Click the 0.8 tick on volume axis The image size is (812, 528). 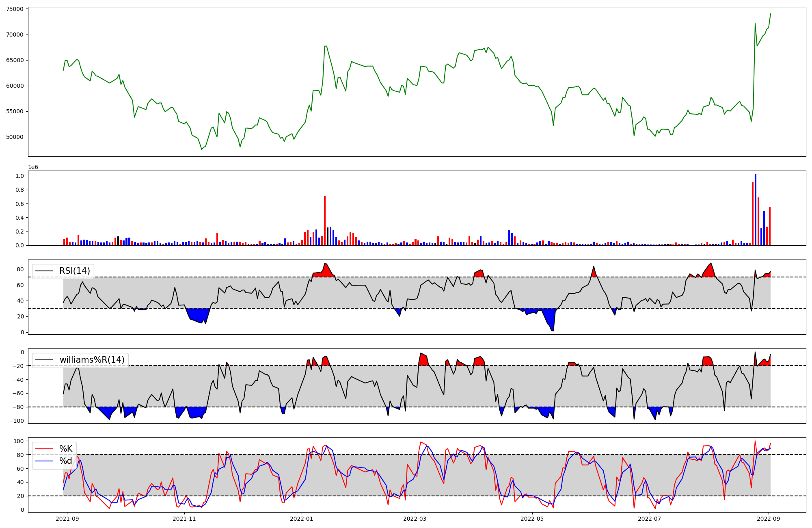click(19, 190)
